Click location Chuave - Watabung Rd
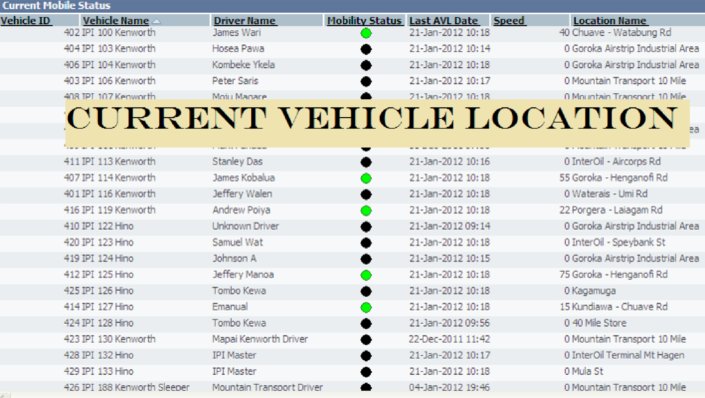 621,32
